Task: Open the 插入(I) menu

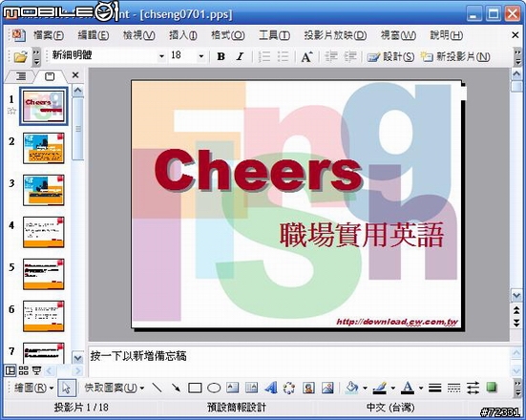Action: (x=183, y=35)
